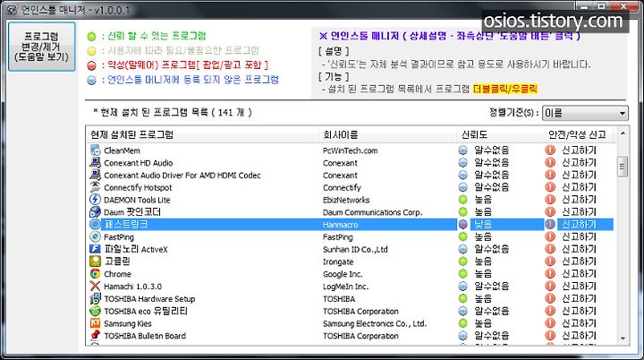Click the 파일노리 ActiveX icon
The width and height of the screenshot is (644, 360).
[96, 249]
